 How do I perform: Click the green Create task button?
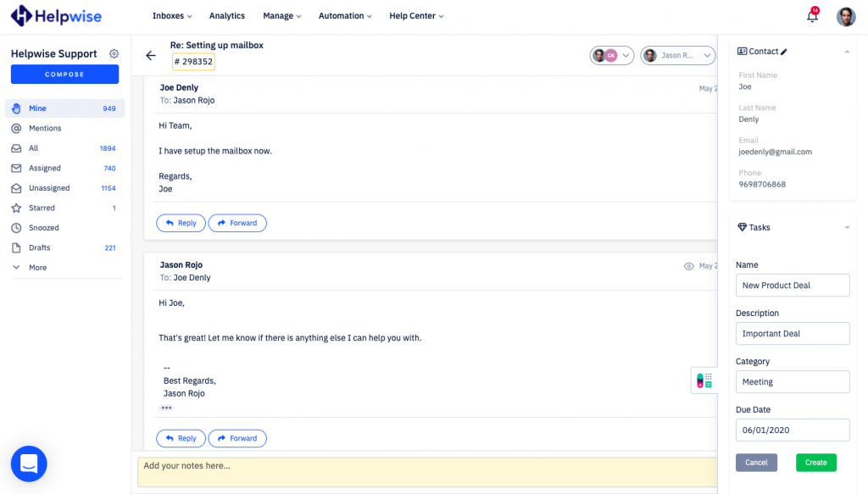coord(815,463)
